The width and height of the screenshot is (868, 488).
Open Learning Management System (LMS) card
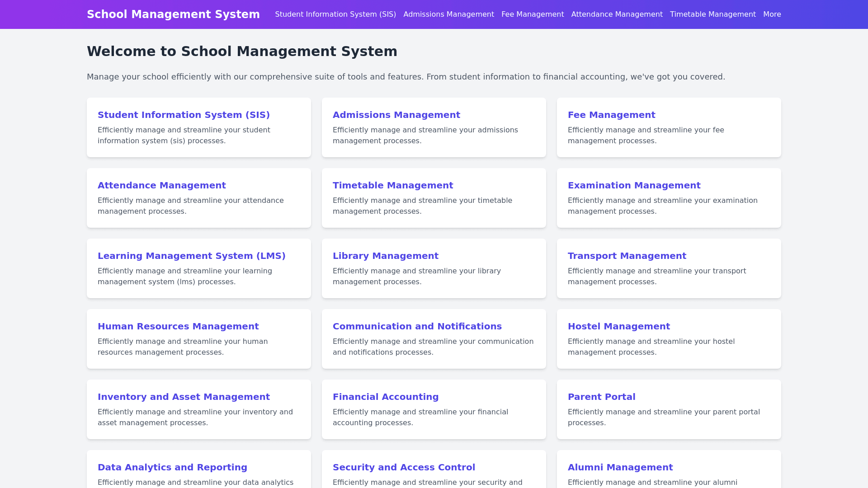pos(191,256)
